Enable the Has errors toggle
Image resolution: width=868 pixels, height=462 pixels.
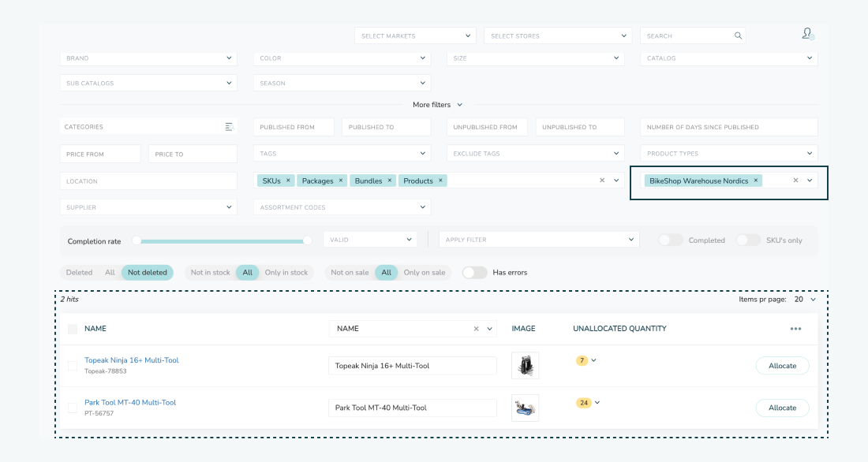coord(474,272)
